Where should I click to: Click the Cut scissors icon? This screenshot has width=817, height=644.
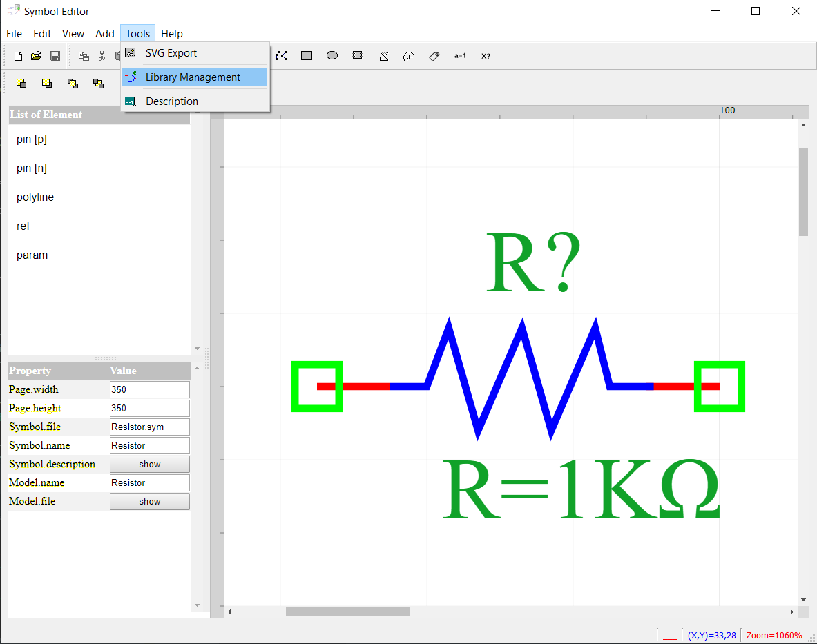pyautogui.click(x=102, y=56)
